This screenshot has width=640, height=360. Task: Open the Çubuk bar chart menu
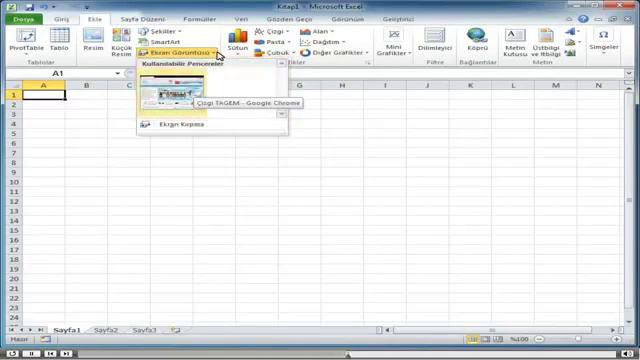(274, 53)
